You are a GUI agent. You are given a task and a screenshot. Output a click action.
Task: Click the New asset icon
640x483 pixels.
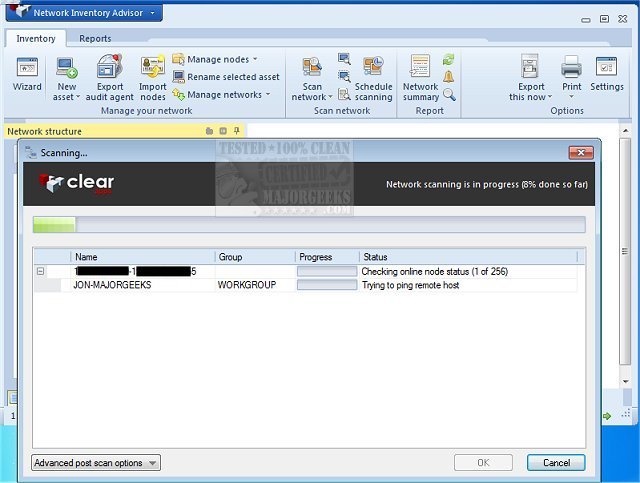pos(67,68)
